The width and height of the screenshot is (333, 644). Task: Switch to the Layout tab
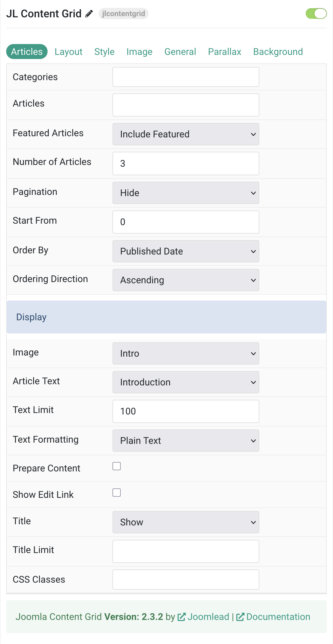68,52
